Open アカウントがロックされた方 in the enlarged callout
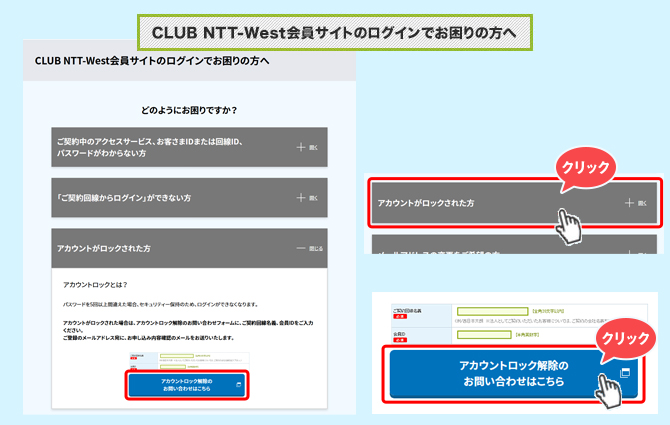This screenshot has height=425, width=670. (x=514, y=203)
